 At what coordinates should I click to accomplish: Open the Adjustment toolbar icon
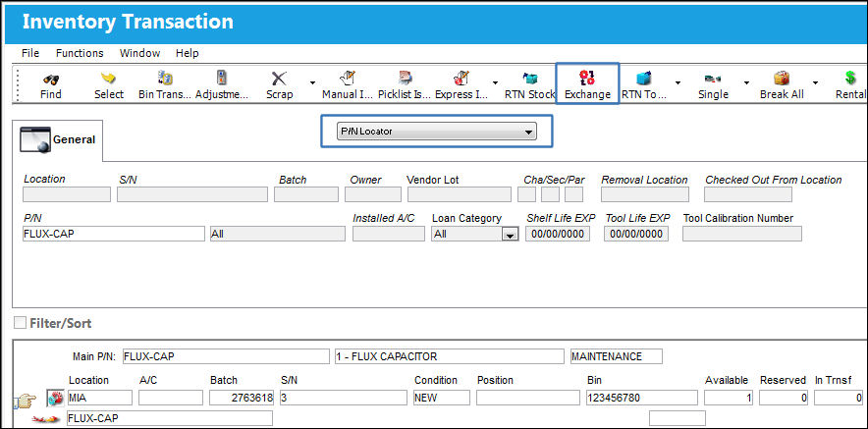[x=222, y=78]
